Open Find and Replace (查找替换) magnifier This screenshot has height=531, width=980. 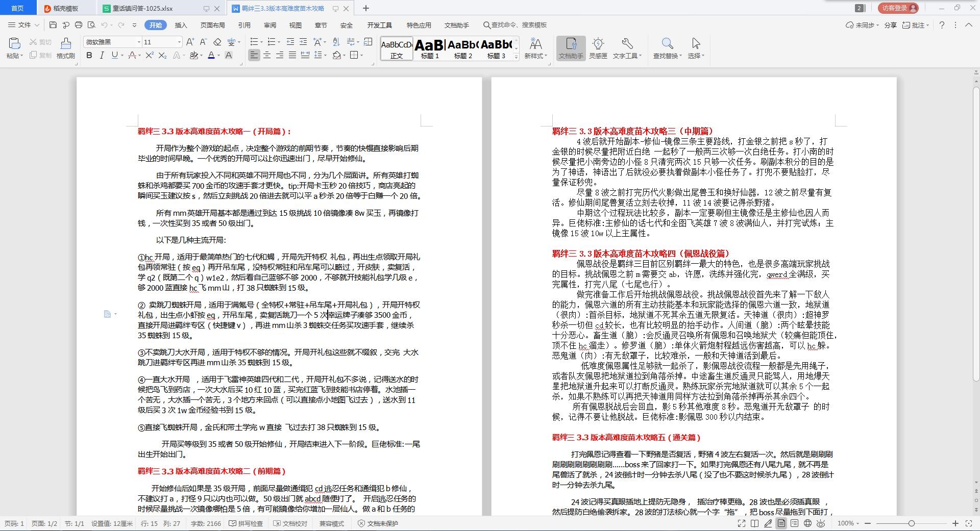(667, 48)
